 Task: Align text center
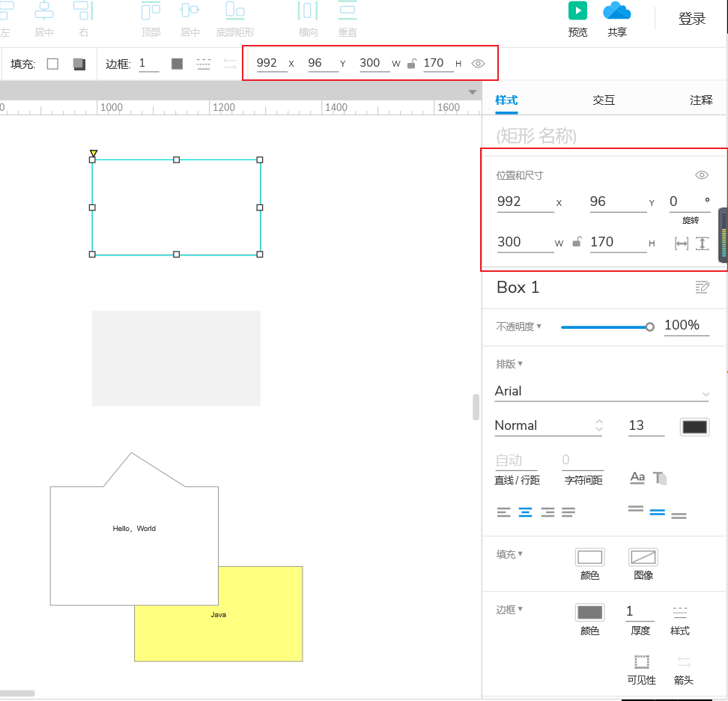pos(526,512)
